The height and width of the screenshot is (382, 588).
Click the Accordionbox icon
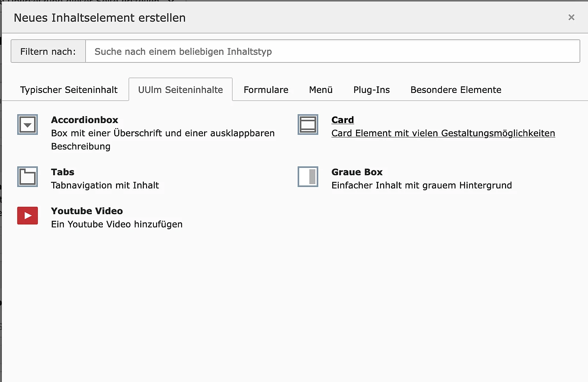[x=28, y=125]
